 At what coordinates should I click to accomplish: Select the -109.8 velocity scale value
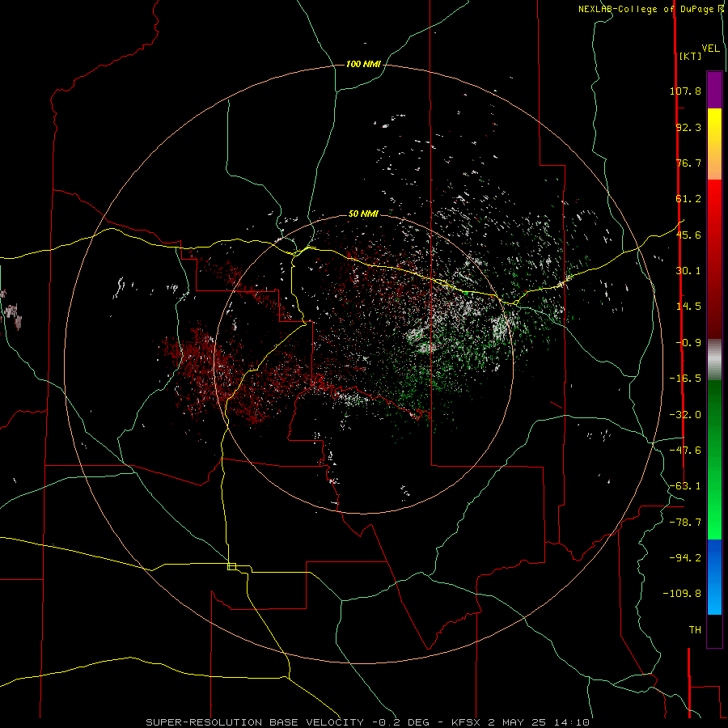pyautogui.click(x=682, y=594)
